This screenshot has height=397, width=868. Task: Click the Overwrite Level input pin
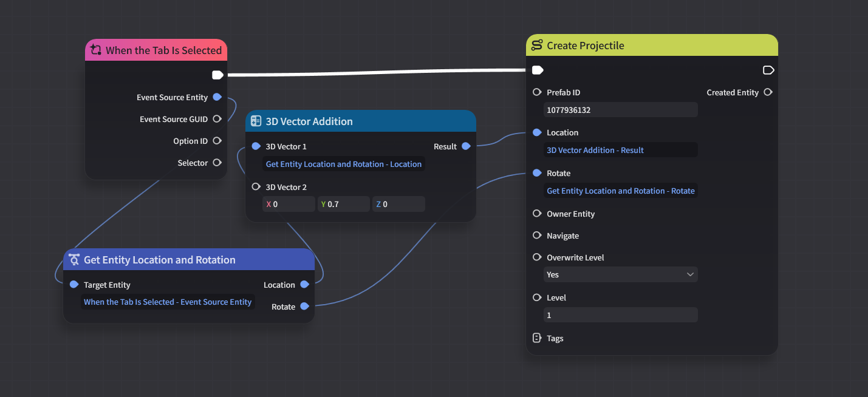pyautogui.click(x=537, y=257)
